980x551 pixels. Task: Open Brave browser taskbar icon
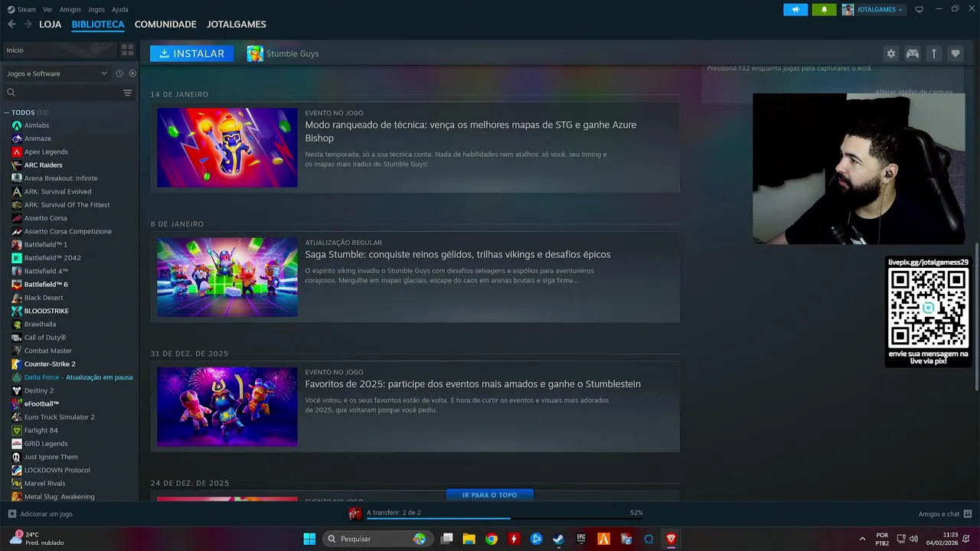tap(671, 539)
